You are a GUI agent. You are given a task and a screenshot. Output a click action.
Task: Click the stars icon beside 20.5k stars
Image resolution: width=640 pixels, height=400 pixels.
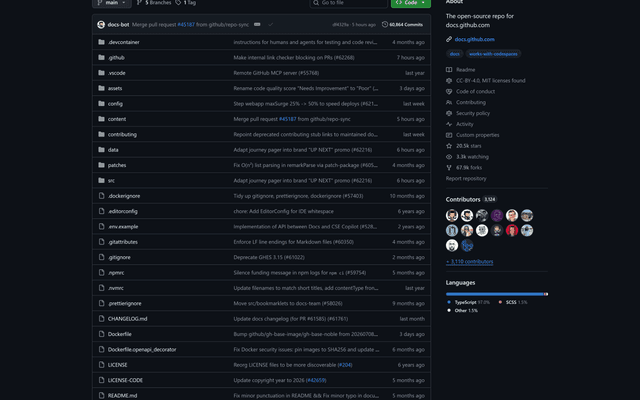tap(449, 146)
